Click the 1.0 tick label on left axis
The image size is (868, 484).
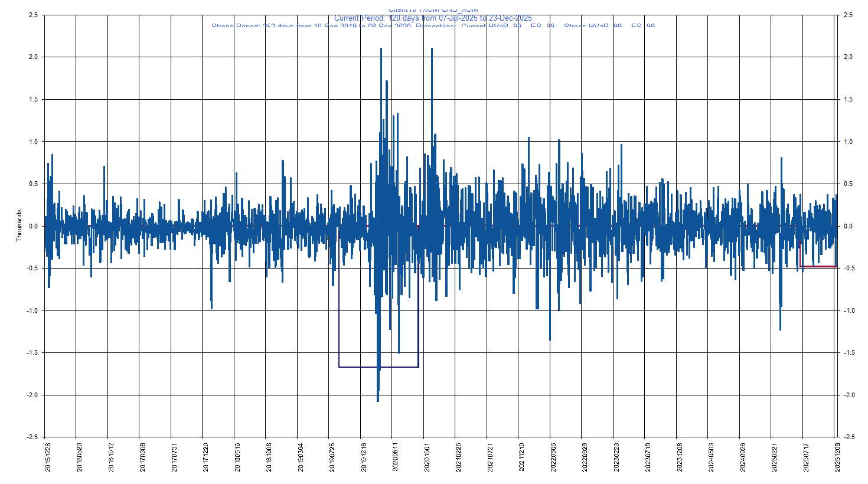pos(33,142)
